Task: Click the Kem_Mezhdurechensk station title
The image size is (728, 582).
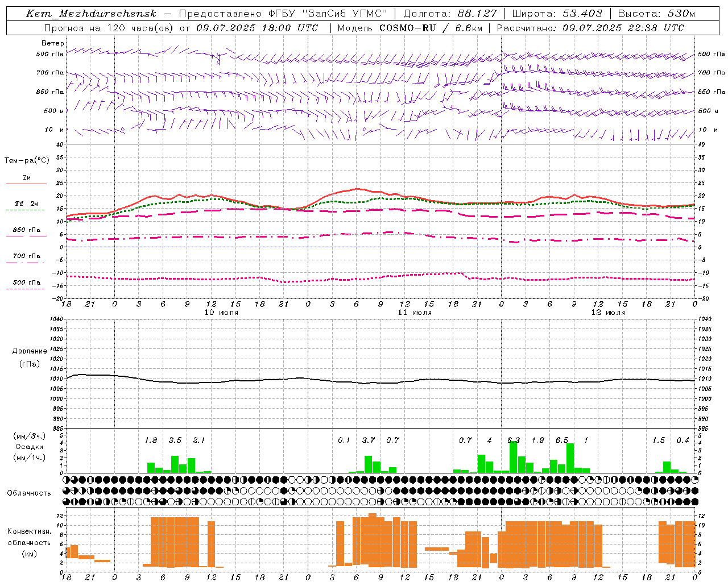Action: click(x=91, y=14)
